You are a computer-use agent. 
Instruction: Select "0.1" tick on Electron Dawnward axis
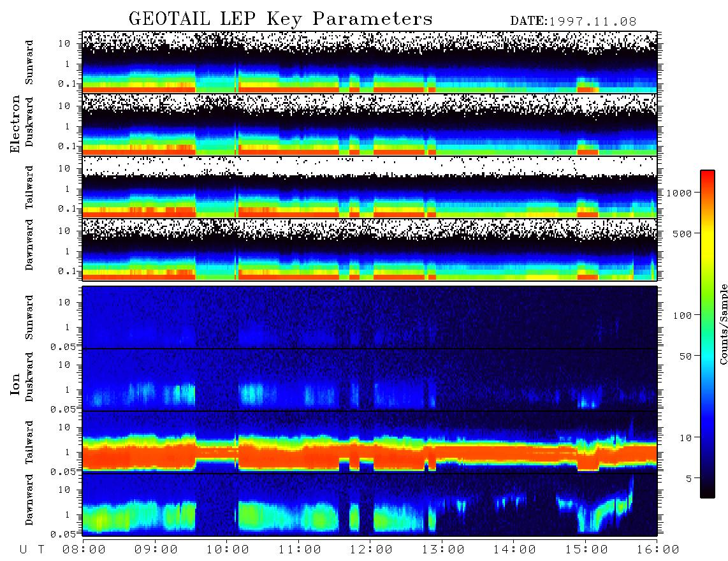coord(66,271)
